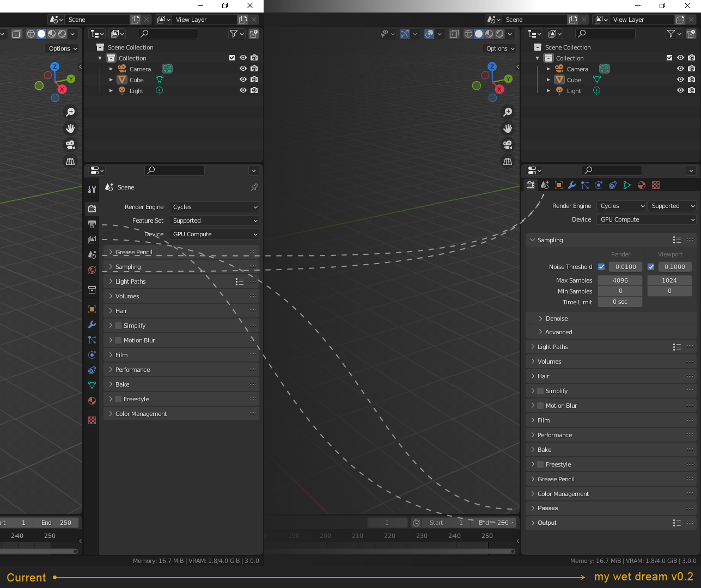Open Options menu in right viewport
The width and height of the screenshot is (701, 588).
point(500,48)
